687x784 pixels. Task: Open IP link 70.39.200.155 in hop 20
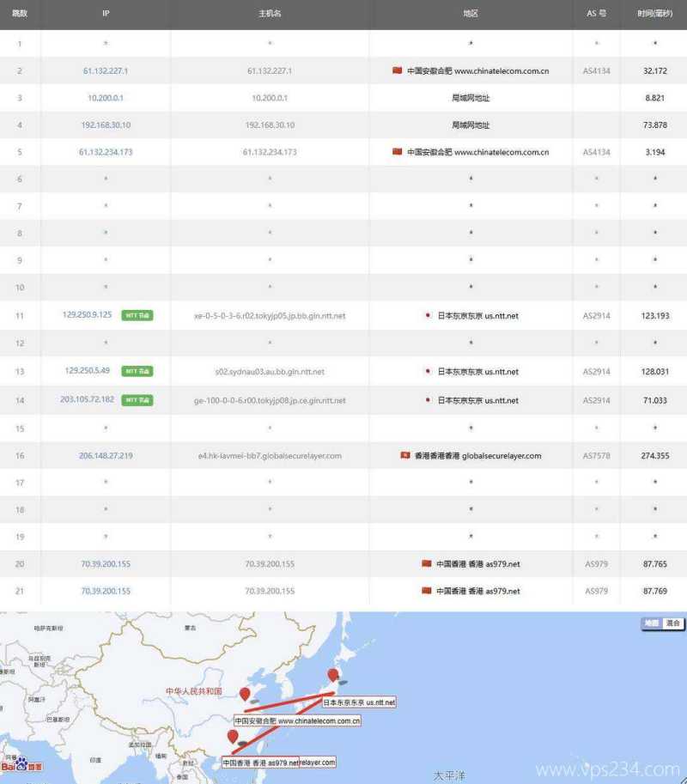tap(106, 564)
